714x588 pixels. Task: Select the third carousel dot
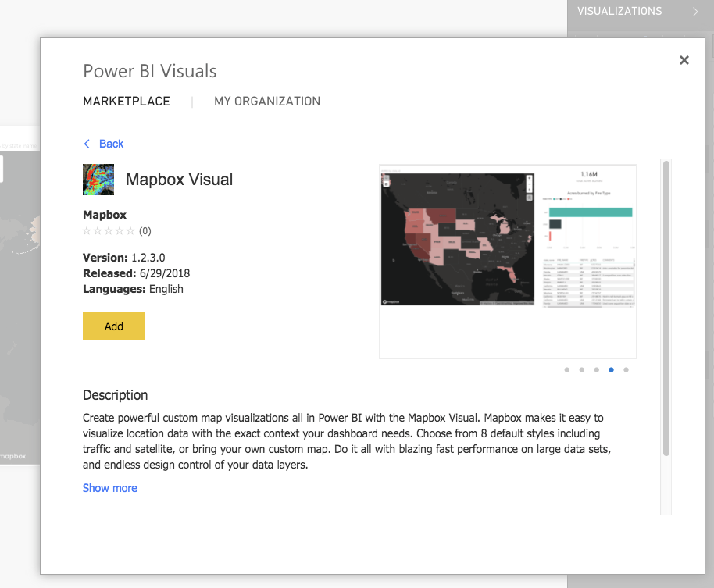click(x=597, y=370)
